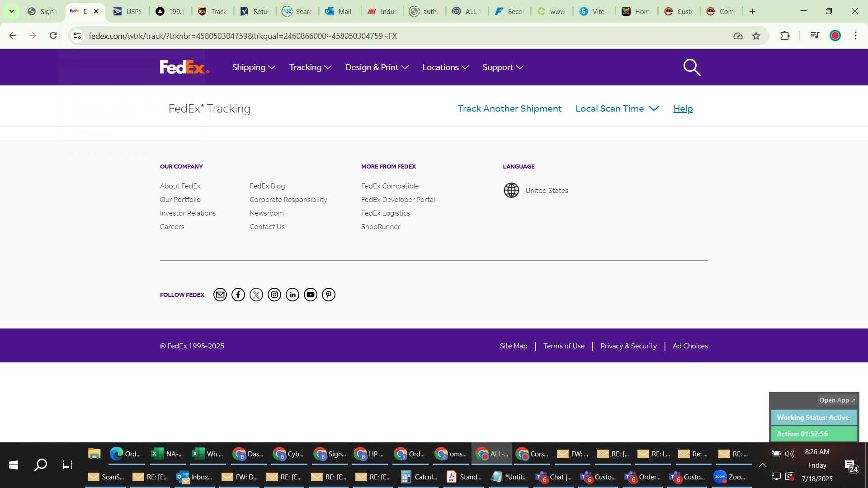The image size is (868, 488).
Task: Click the globe language icon
Action: [511, 190]
